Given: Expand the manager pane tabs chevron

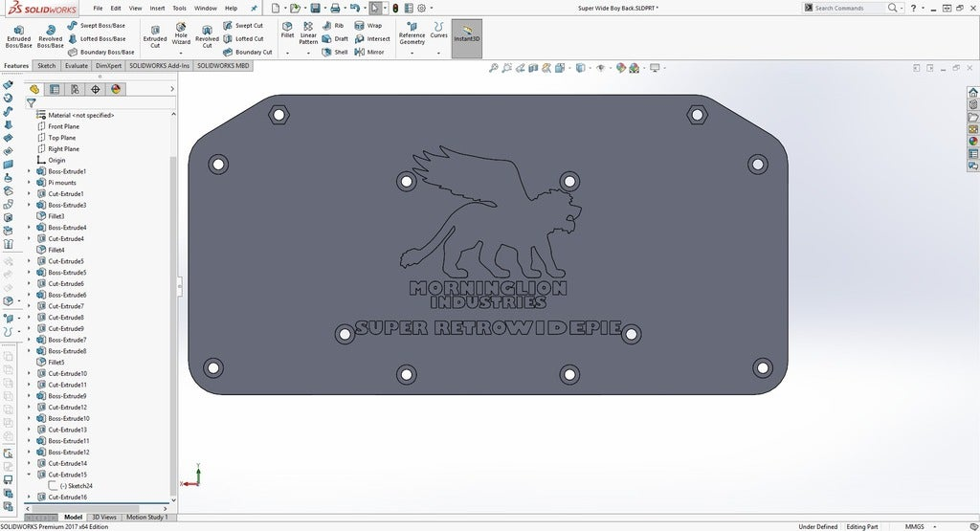Looking at the screenshot, I should coord(172,89).
